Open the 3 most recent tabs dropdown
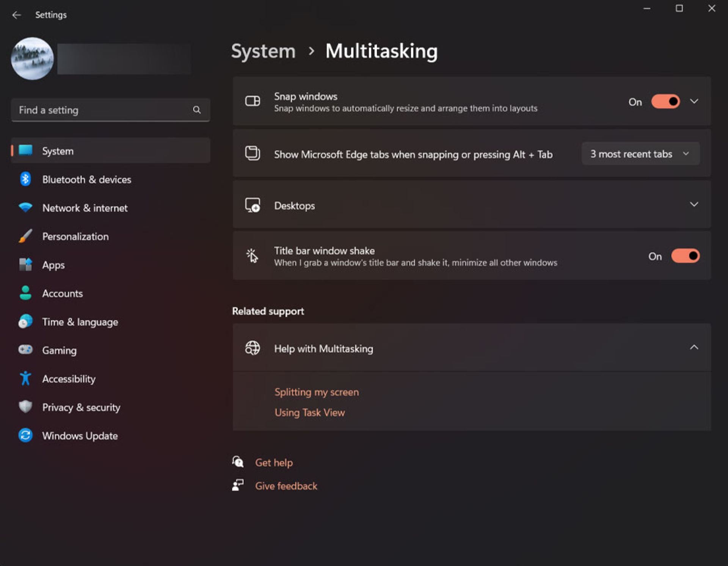This screenshot has width=728, height=566. tap(640, 154)
